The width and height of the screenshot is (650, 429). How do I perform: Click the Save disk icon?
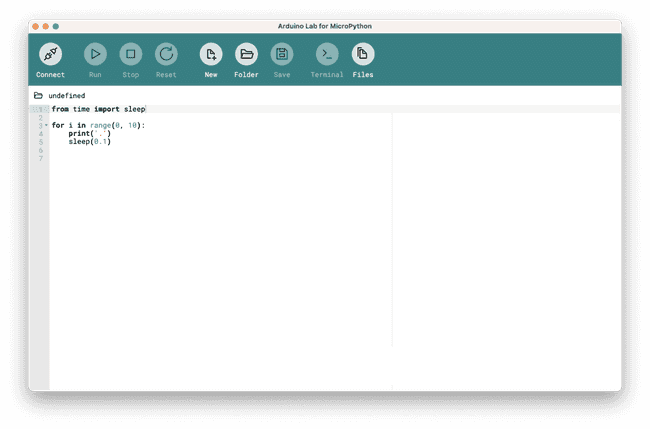pyautogui.click(x=282, y=54)
